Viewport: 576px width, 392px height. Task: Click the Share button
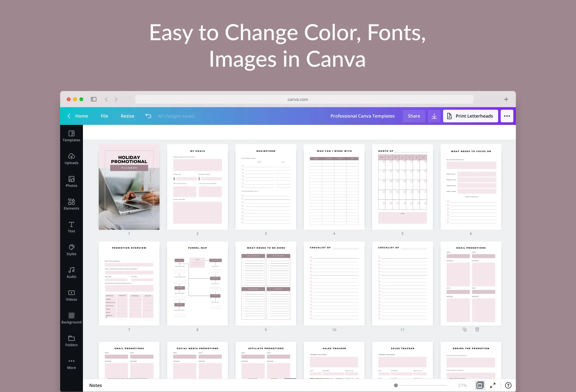tap(414, 116)
